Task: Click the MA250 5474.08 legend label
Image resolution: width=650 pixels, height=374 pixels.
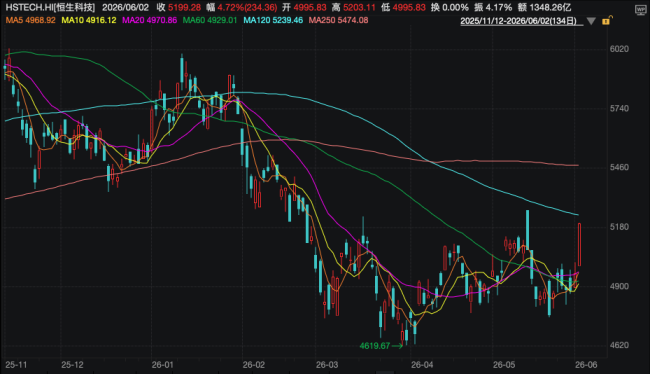Action: click(338, 20)
